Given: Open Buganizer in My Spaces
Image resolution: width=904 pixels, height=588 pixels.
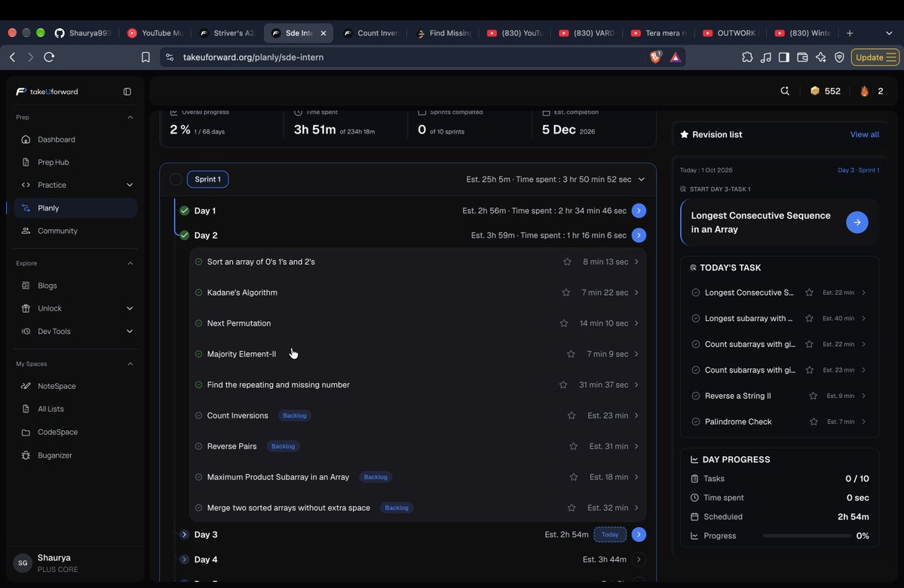Looking at the screenshot, I should point(75,455).
